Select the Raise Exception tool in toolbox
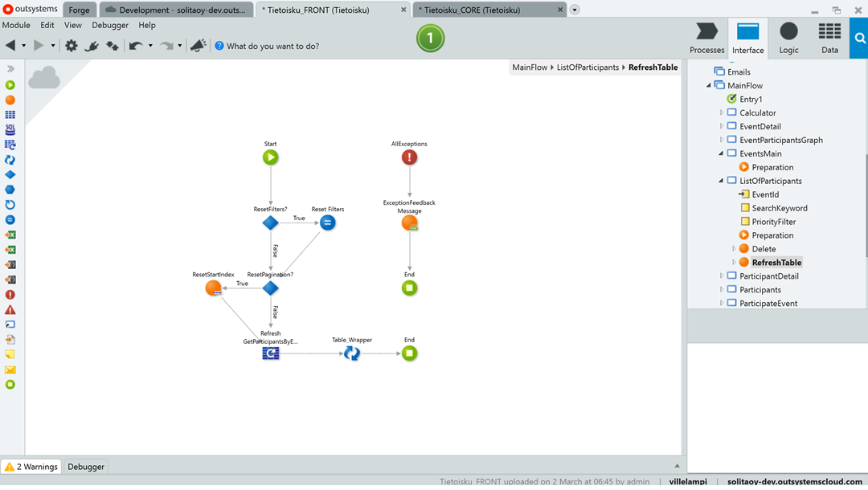Viewport: 868px width, 490px height. 10,310
